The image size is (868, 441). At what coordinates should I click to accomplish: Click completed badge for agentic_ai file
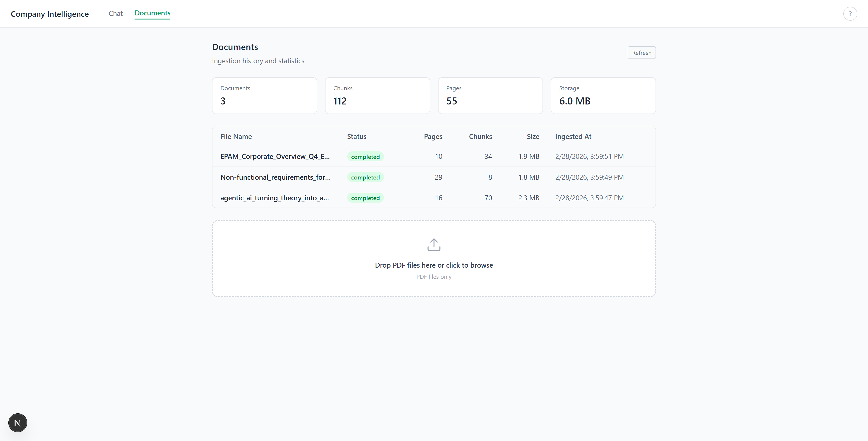coord(365,198)
